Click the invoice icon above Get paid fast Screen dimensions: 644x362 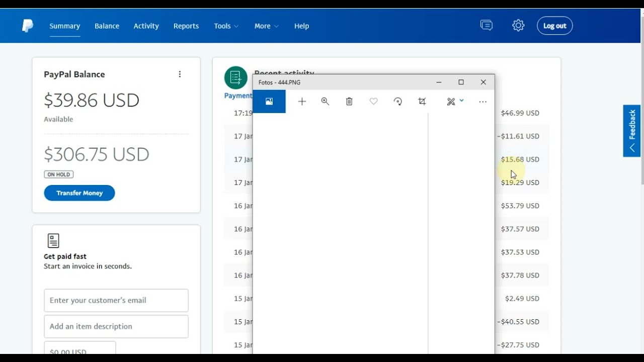pyautogui.click(x=53, y=241)
